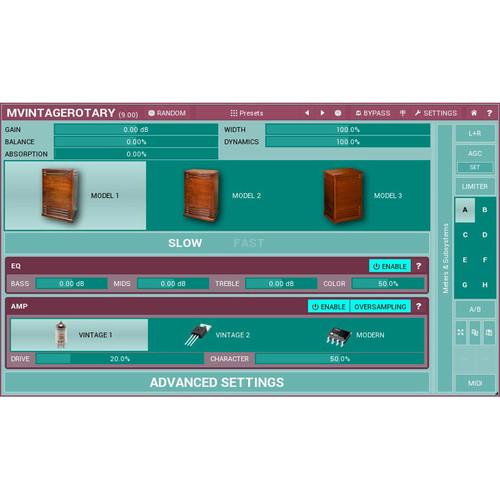Load previous preset with left arrow

pos(307,113)
